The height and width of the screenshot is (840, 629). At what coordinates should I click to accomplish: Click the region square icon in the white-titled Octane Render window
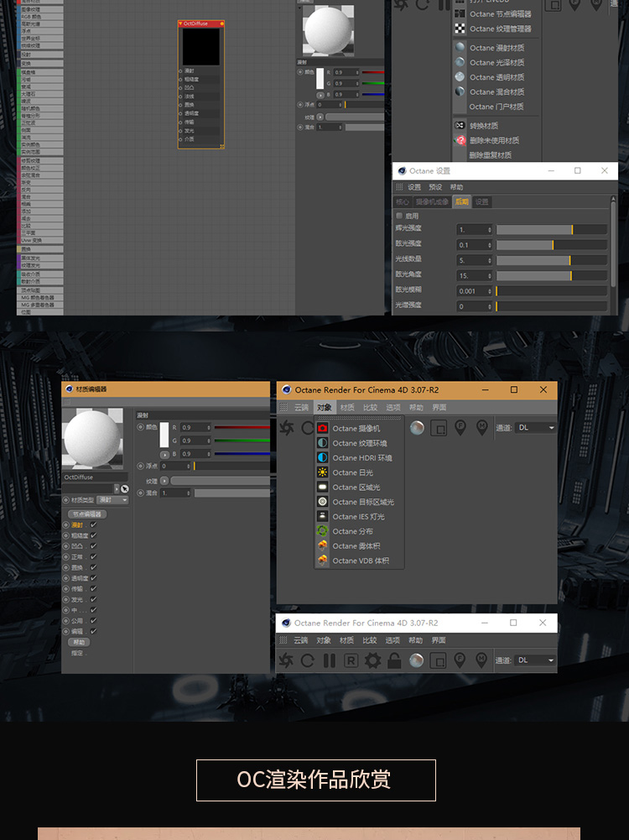click(x=438, y=660)
